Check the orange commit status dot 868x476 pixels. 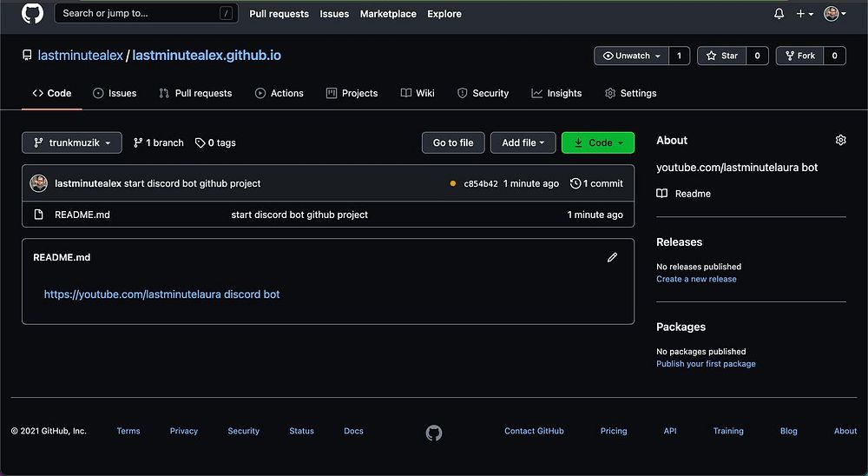tap(453, 183)
